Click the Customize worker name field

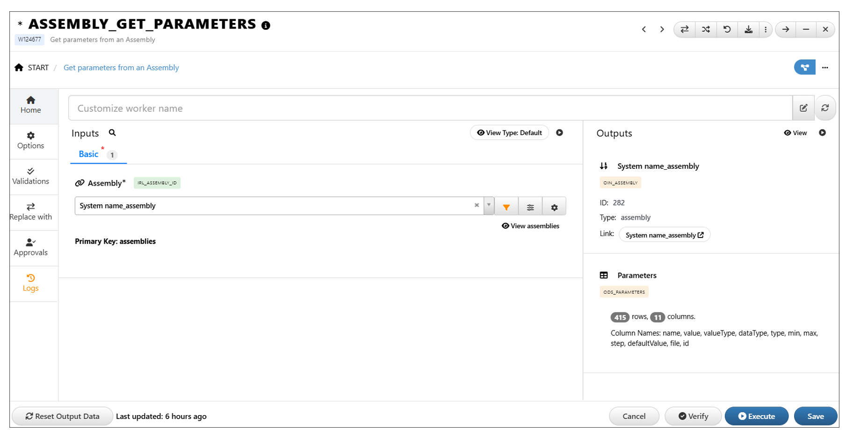[x=430, y=108]
